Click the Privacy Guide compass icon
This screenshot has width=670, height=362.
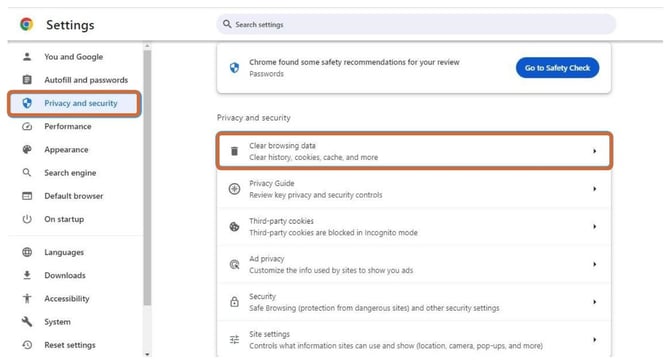(234, 188)
